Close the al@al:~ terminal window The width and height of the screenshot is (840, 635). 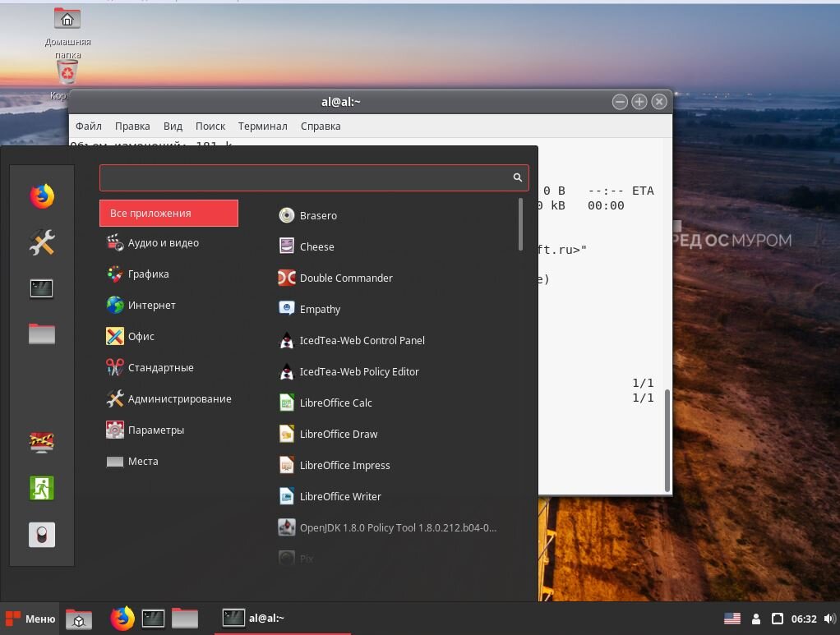659,102
